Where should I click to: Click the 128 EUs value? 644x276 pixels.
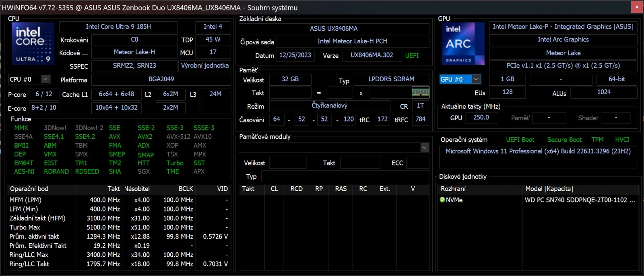[507, 92]
